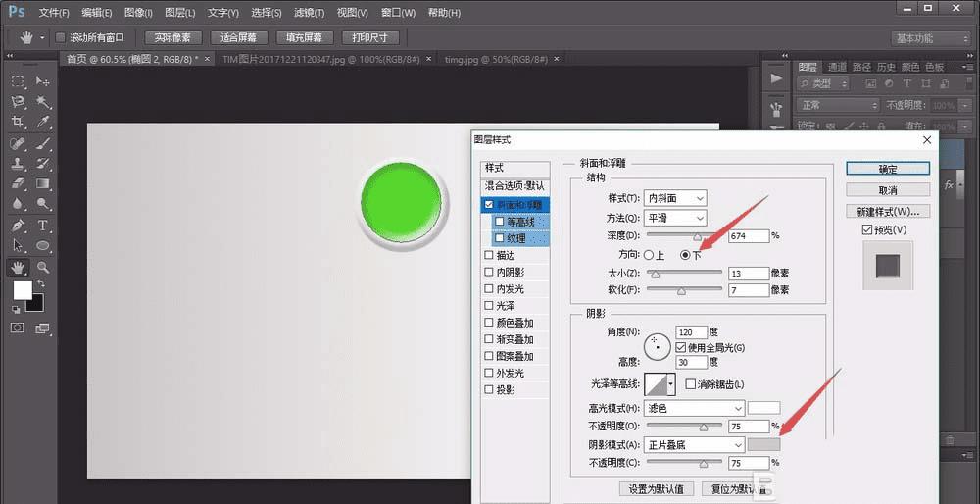This screenshot has width=980, height=504.
Task: Select the Pen tool
Action: (x=18, y=226)
